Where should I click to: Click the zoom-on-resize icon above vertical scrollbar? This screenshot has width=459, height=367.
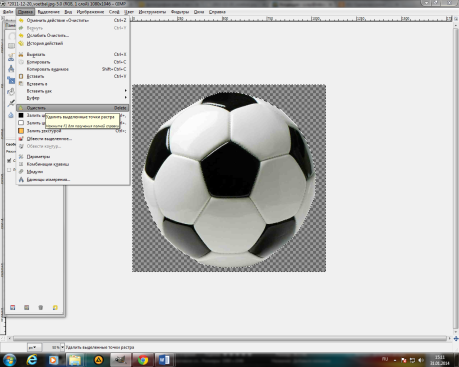456,19
